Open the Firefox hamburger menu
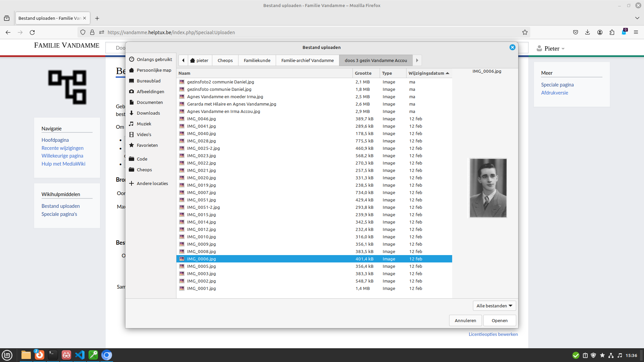The width and height of the screenshot is (644, 362). tap(636, 32)
